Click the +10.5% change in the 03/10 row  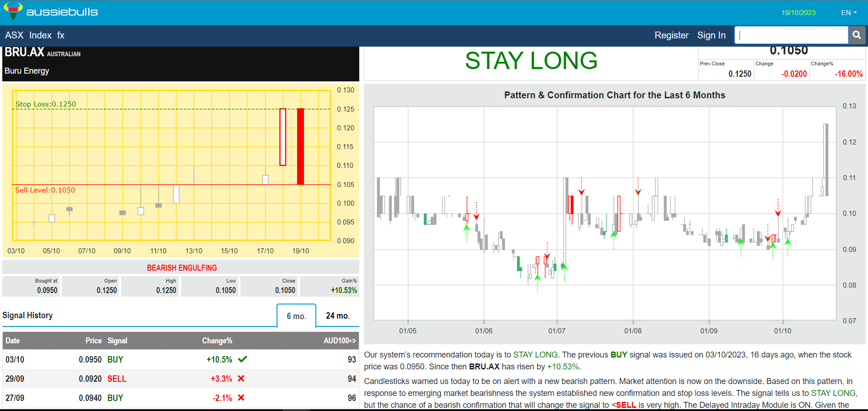coord(219,360)
